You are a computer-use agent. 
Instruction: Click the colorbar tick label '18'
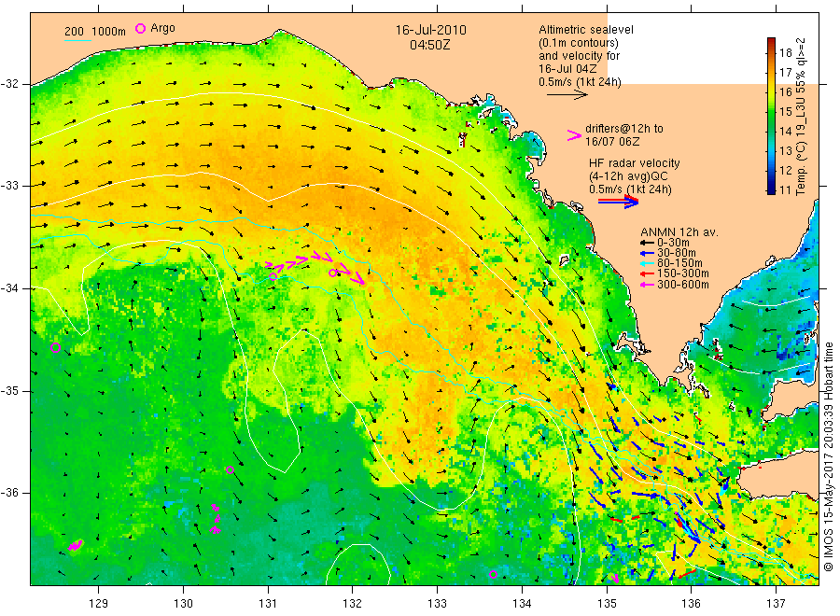tap(785, 52)
